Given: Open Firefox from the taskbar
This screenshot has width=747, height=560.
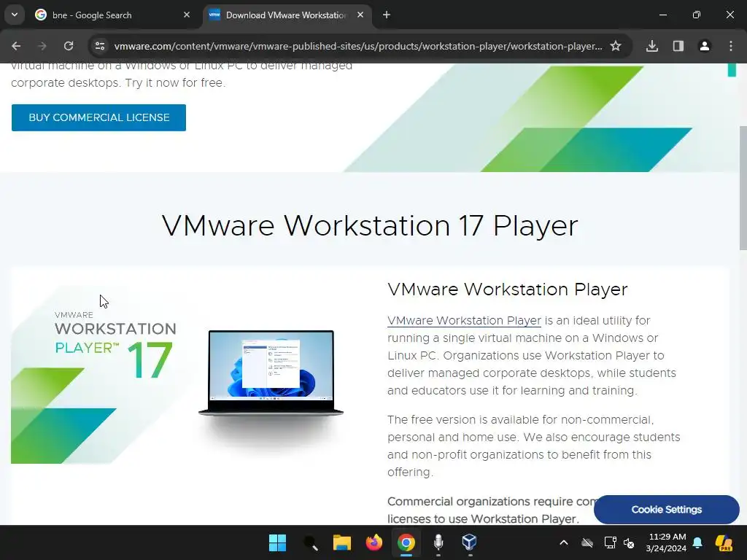Looking at the screenshot, I should pos(374,542).
